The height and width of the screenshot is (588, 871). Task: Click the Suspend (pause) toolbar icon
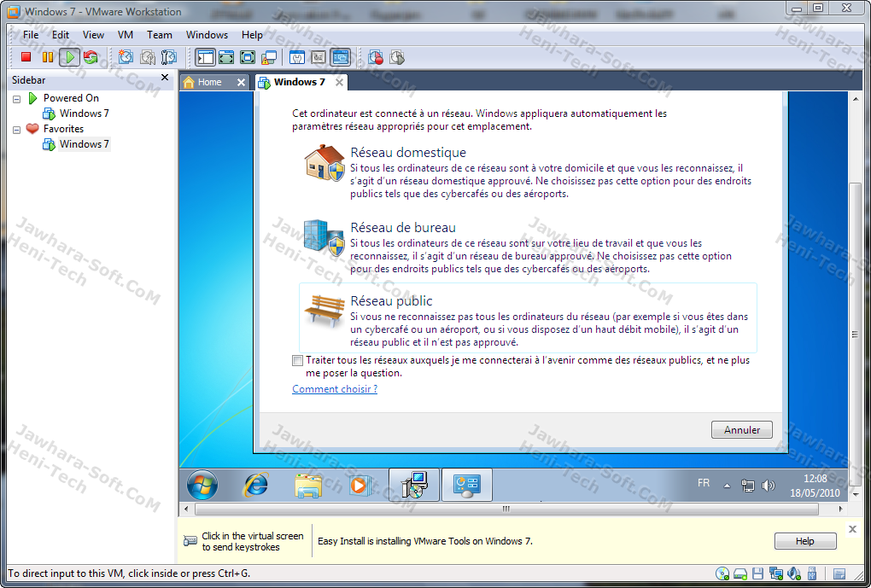(x=48, y=56)
